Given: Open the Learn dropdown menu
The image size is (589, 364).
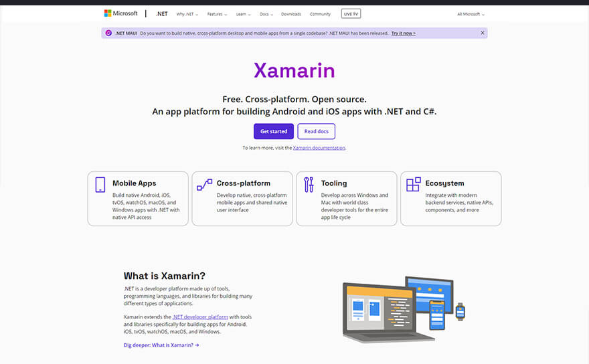Looking at the screenshot, I should (243, 14).
